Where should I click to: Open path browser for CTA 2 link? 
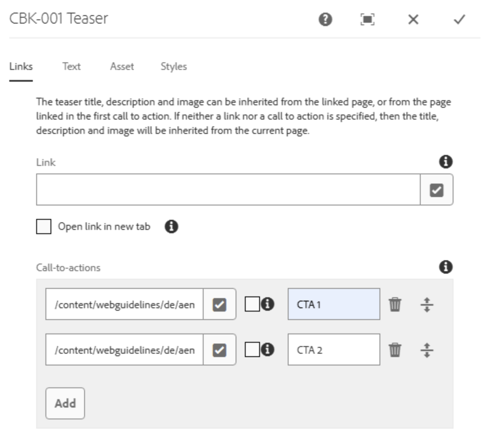tap(219, 349)
